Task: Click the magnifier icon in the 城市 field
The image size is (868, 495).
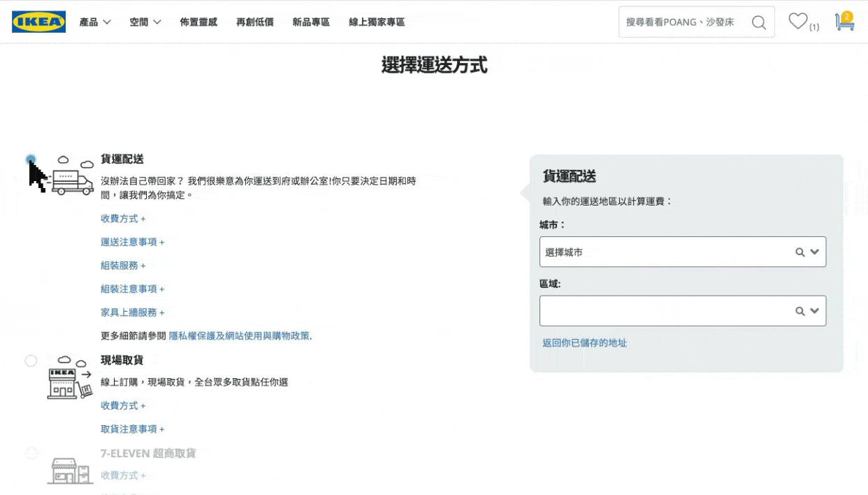Action: [x=800, y=252]
